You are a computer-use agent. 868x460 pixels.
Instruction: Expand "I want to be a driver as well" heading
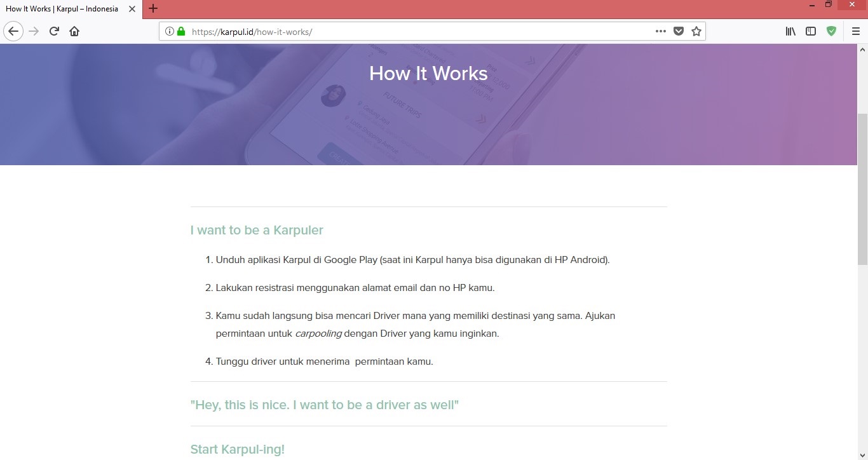[x=324, y=405]
